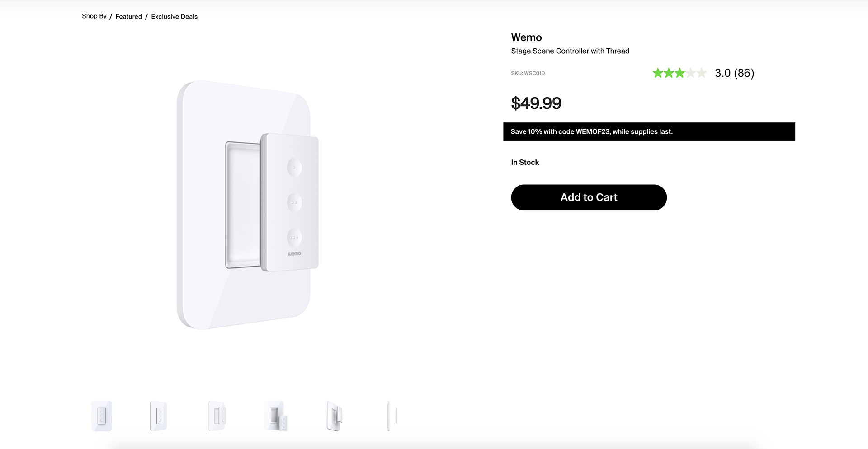Viewport: 868px width, 449px height.
Task: Click the main Wemo controller product image
Action: 247,205
